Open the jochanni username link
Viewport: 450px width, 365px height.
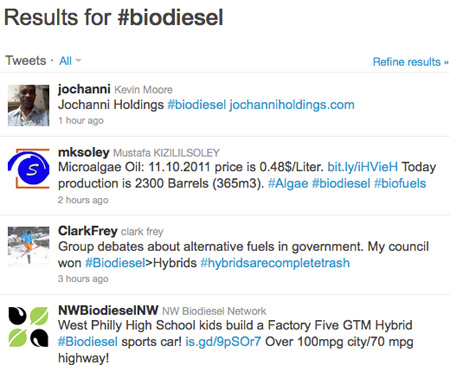pyautogui.click(x=84, y=89)
